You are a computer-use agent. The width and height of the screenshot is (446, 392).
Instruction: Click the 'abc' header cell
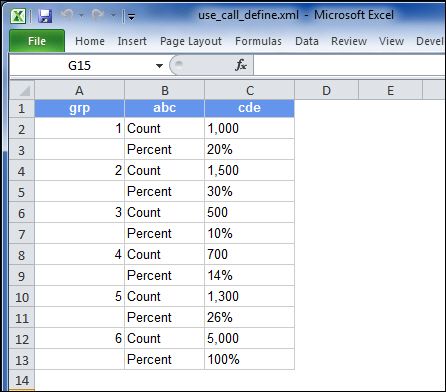[x=164, y=108]
